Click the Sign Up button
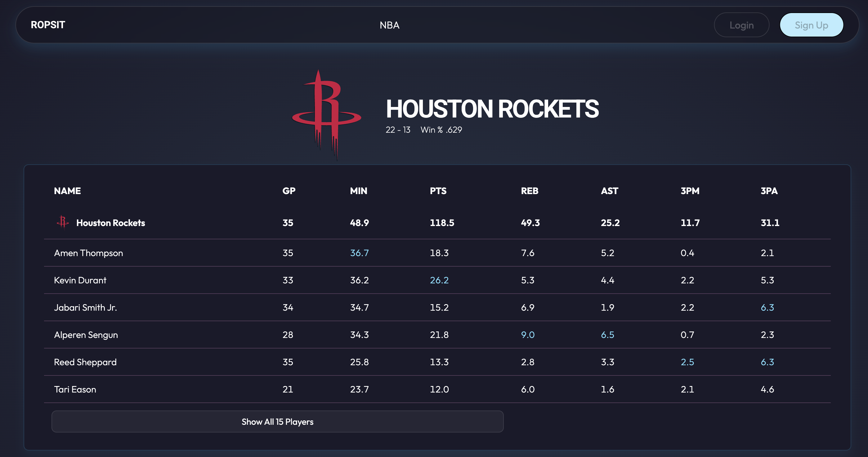Image resolution: width=868 pixels, height=457 pixels. click(812, 24)
